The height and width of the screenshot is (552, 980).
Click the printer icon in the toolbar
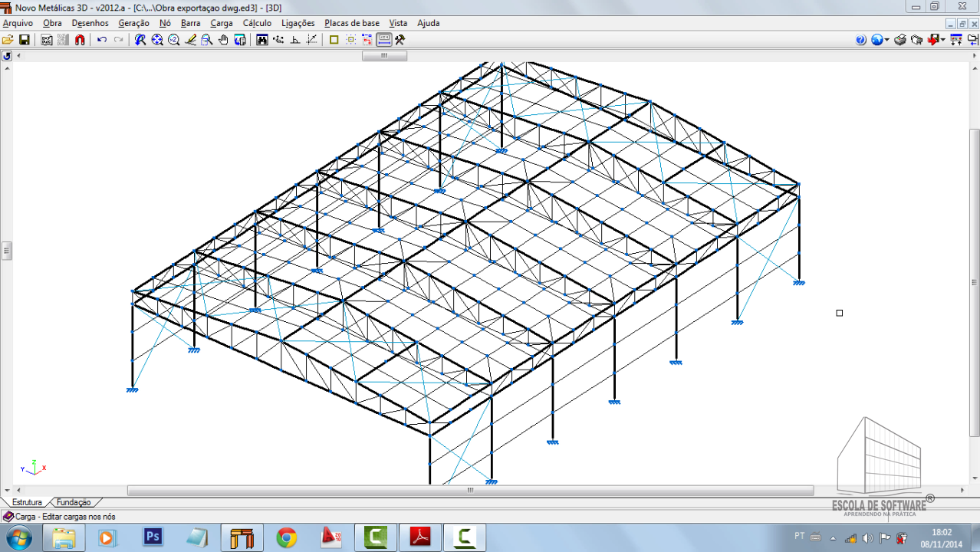(x=900, y=40)
